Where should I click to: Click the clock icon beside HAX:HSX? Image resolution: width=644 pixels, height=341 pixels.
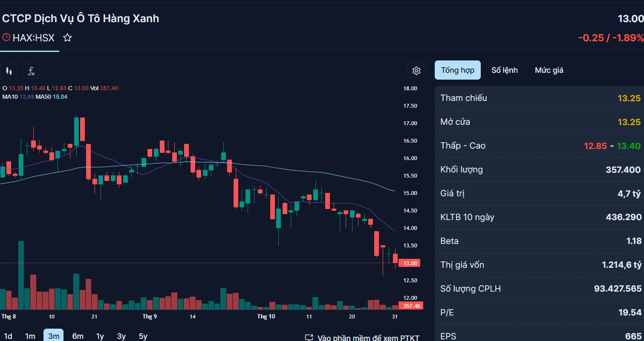click(6, 37)
